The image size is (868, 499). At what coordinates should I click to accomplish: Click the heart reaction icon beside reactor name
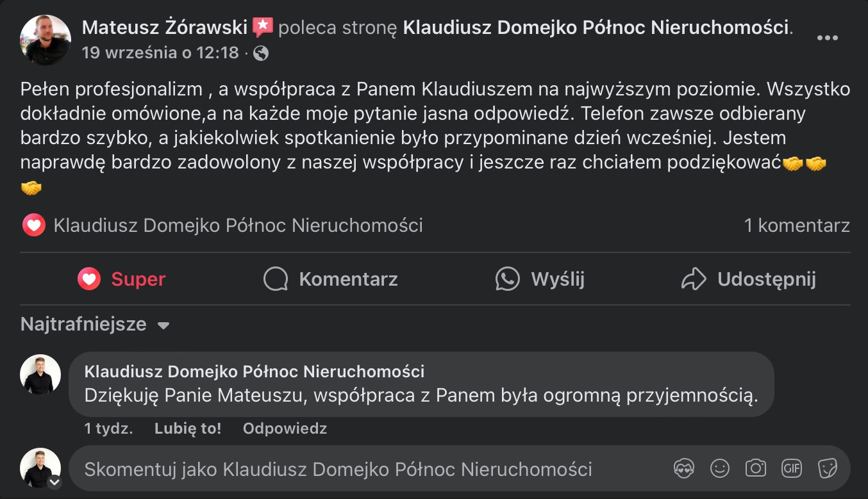(x=33, y=225)
